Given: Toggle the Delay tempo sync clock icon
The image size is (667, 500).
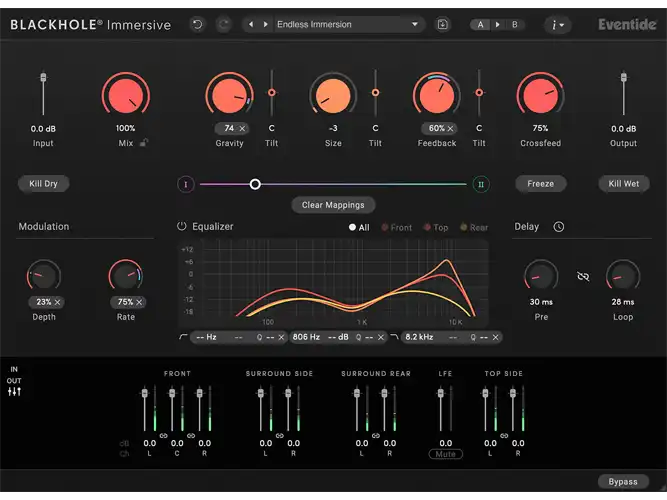Looking at the screenshot, I should [x=559, y=227].
